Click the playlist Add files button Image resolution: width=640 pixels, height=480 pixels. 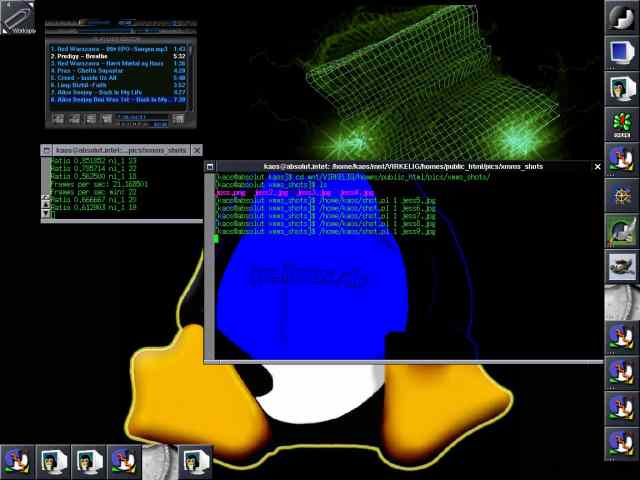(58, 119)
